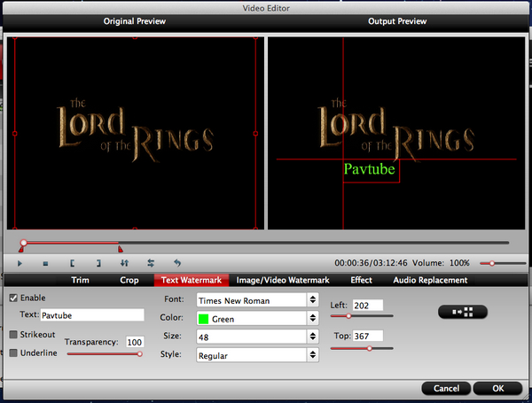
Task: Click the Top position slider handle
Action: pyautogui.click(x=369, y=348)
